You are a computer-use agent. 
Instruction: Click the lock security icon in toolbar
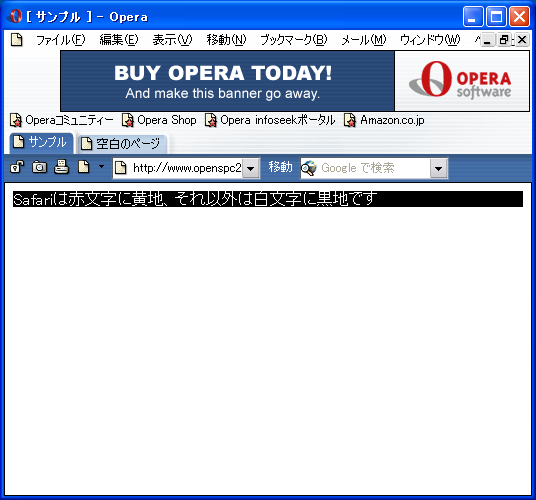(x=17, y=167)
